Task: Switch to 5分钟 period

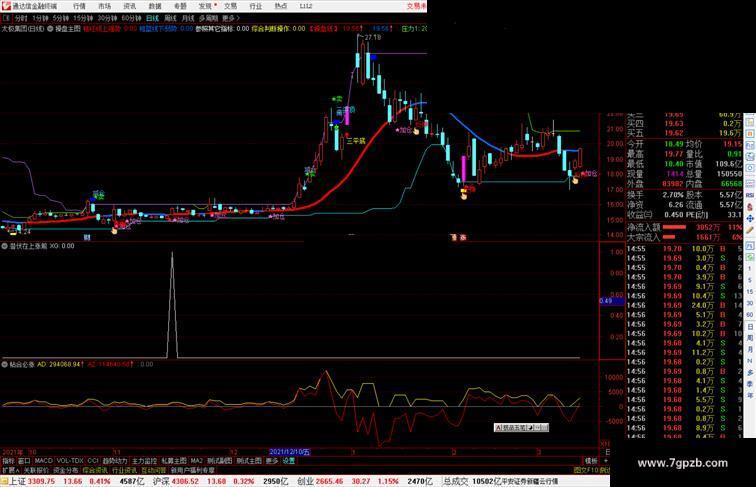Action: [x=61, y=18]
